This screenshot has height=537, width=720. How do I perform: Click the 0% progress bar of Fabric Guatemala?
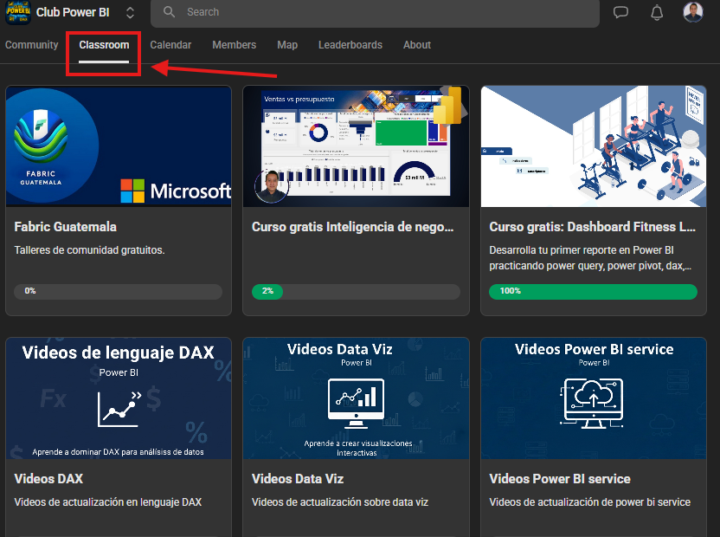118,291
